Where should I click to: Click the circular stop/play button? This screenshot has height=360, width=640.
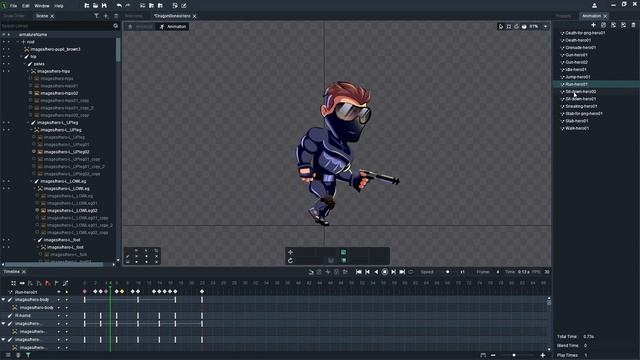tap(384, 272)
